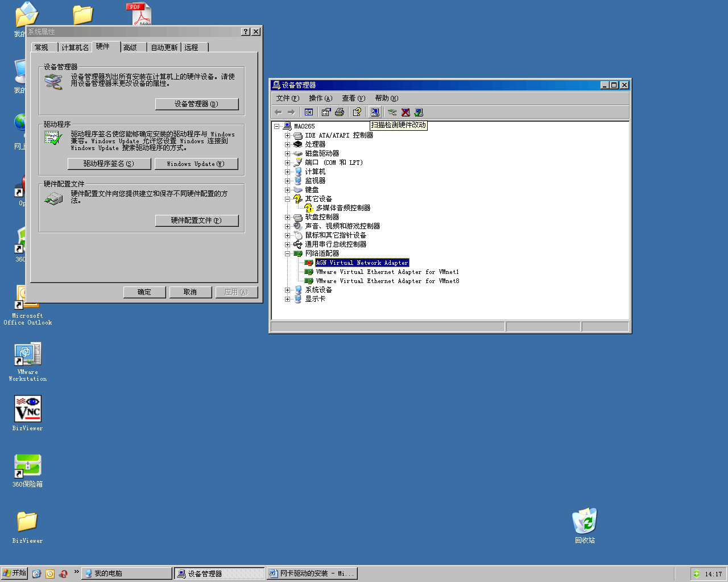Click the 硬件配置文件(P) button
This screenshot has height=582, width=728.
[x=197, y=221]
